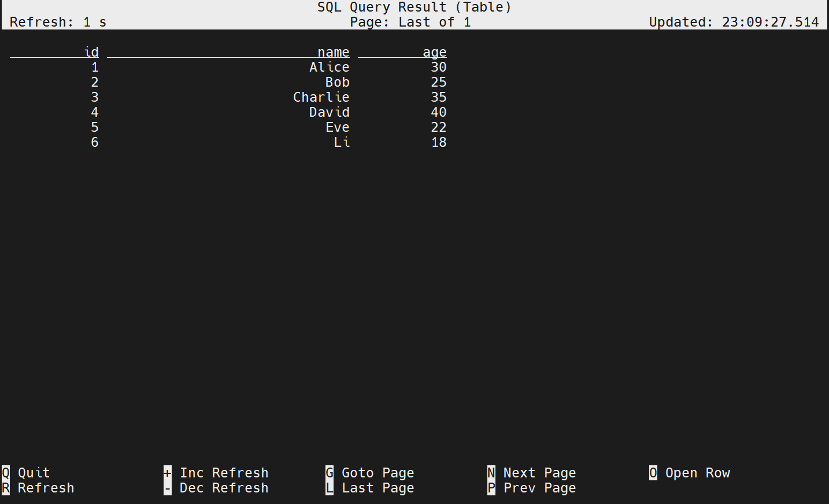Select the name cell Charlie
Image resolution: width=829 pixels, height=504 pixels.
coord(321,97)
